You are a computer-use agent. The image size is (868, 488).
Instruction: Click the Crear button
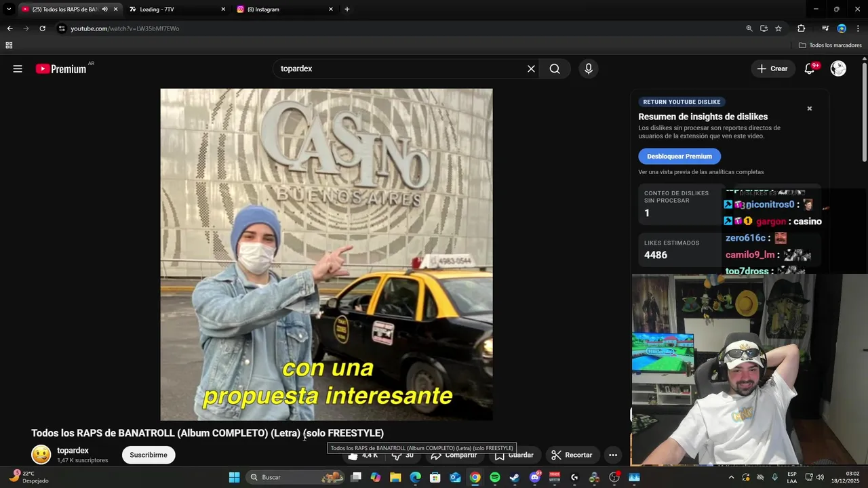coord(772,68)
